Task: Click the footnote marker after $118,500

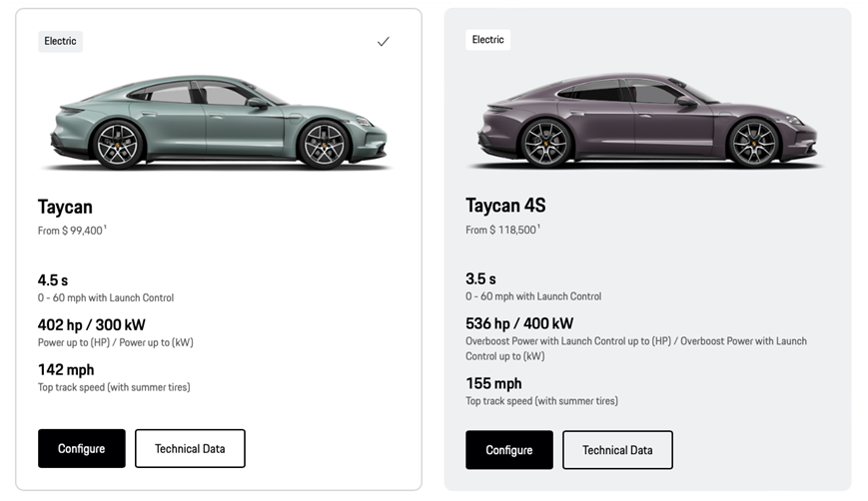Action: (538, 227)
